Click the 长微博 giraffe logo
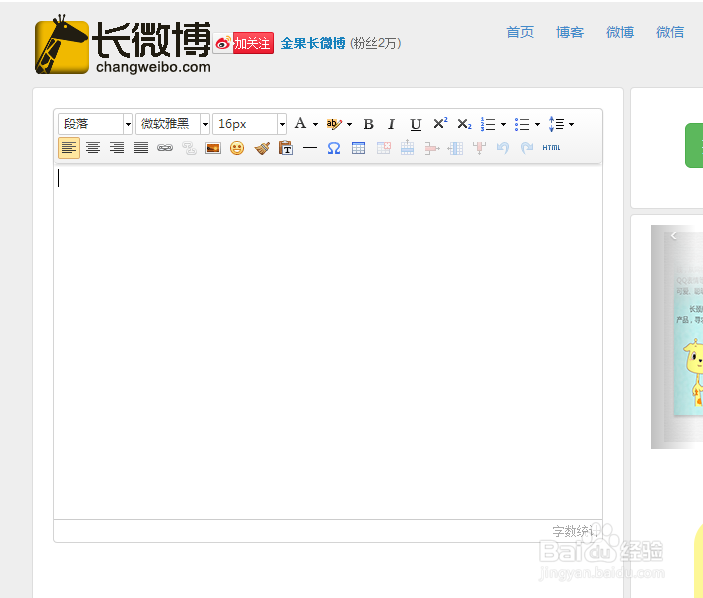 pos(123,45)
